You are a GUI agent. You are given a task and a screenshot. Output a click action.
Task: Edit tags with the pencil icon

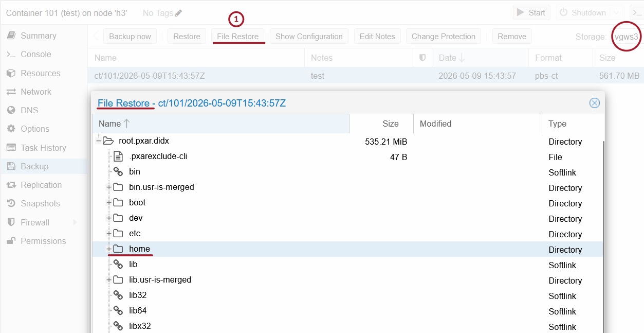tap(178, 13)
